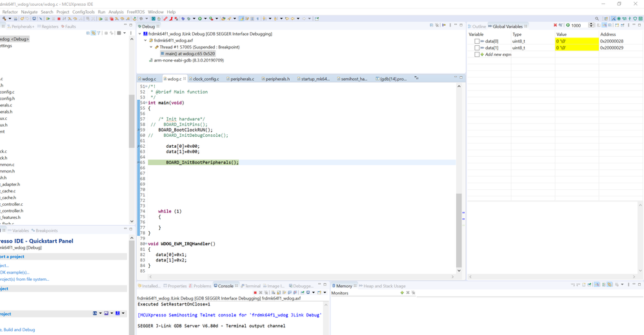644x335 pixels.
Task: Click the Remove Launch X icon in the Console toolbar
Action: (261, 292)
